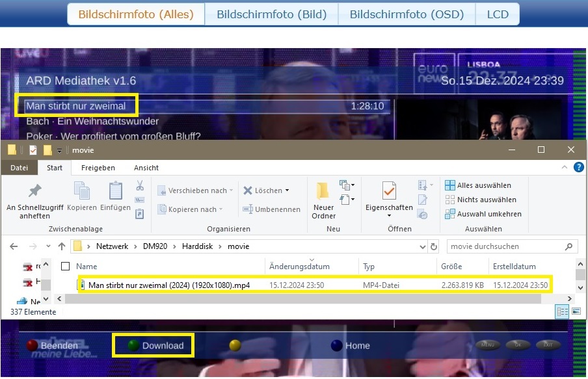Select the Start ribbon tab
Viewport: 588px width, 379px height.
click(x=55, y=168)
